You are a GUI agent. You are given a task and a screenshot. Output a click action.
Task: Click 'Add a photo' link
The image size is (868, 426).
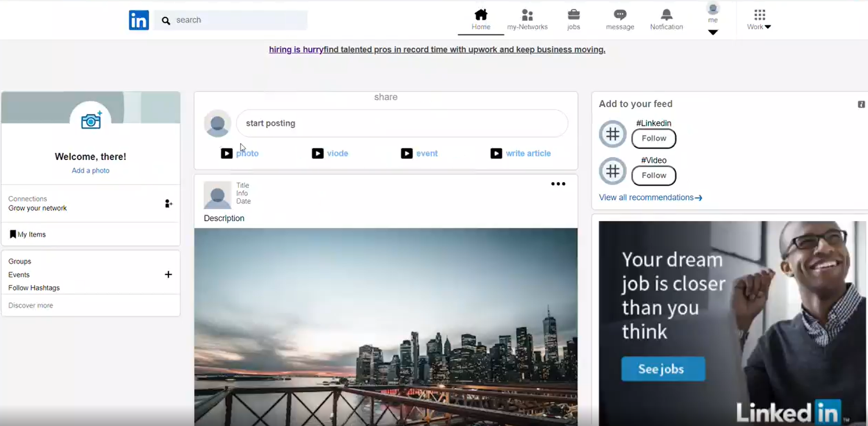pos(90,171)
